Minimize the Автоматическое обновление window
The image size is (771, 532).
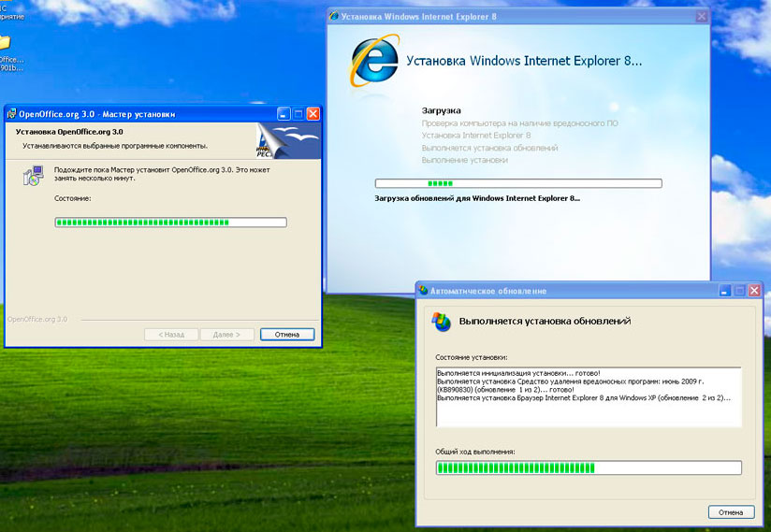(x=725, y=291)
